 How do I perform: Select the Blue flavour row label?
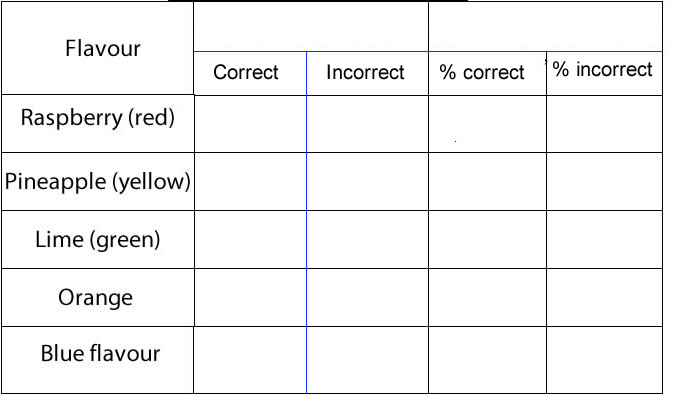tap(97, 360)
